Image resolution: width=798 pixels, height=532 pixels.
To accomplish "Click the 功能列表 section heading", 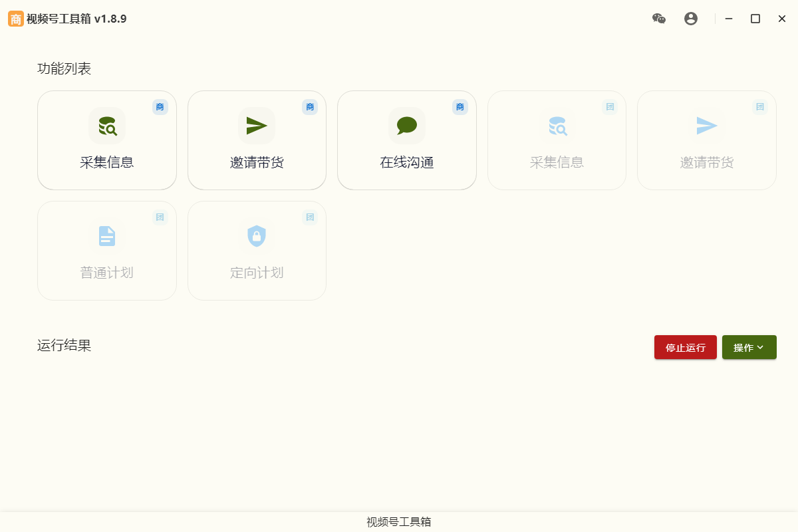I will tap(65, 68).
